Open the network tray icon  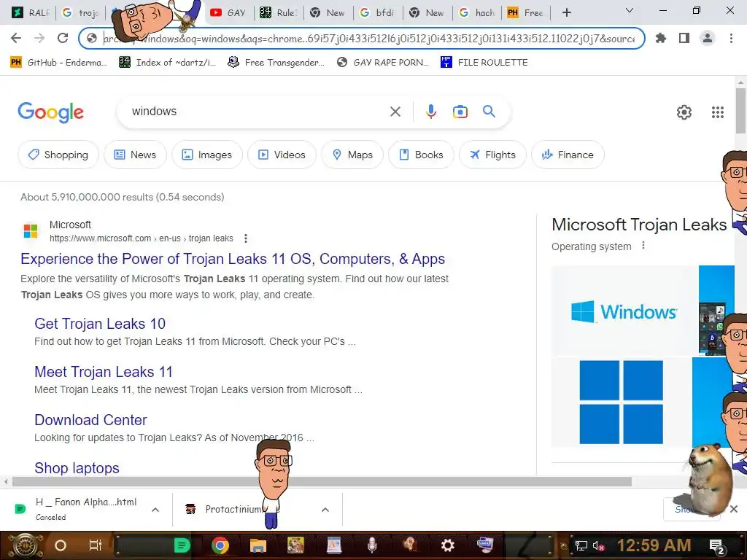point(581,545)
